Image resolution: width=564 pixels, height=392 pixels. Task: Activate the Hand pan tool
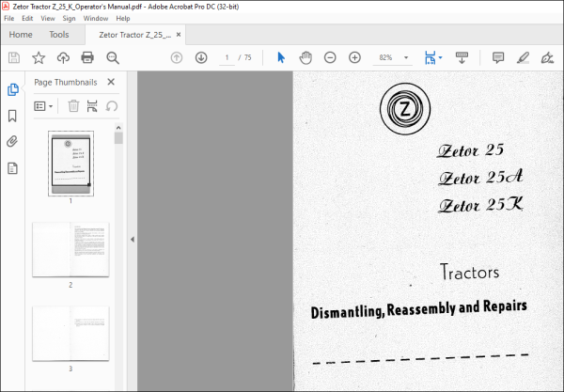click(305, 57)
